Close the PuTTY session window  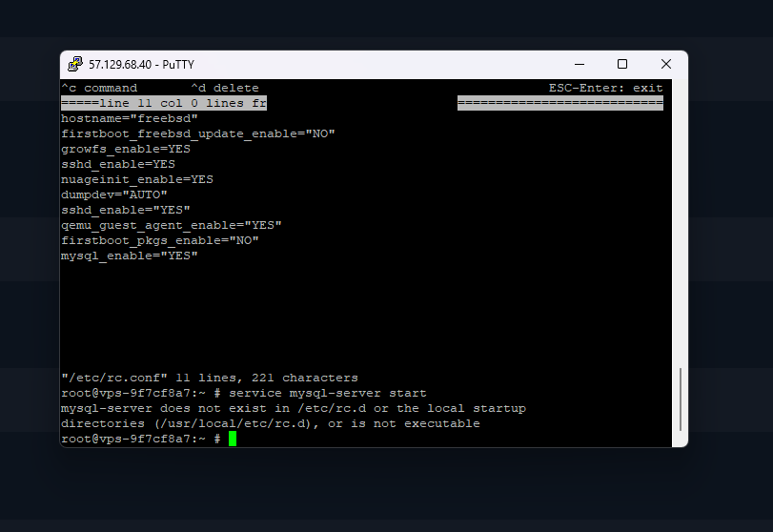665,65
